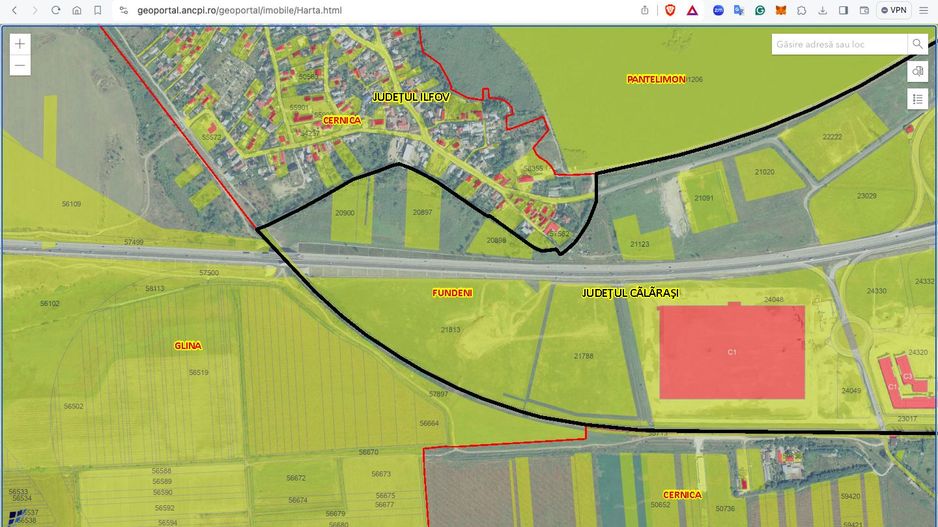
Task: Click parcel 20898 on the map
Action: [x=496, y=240]
